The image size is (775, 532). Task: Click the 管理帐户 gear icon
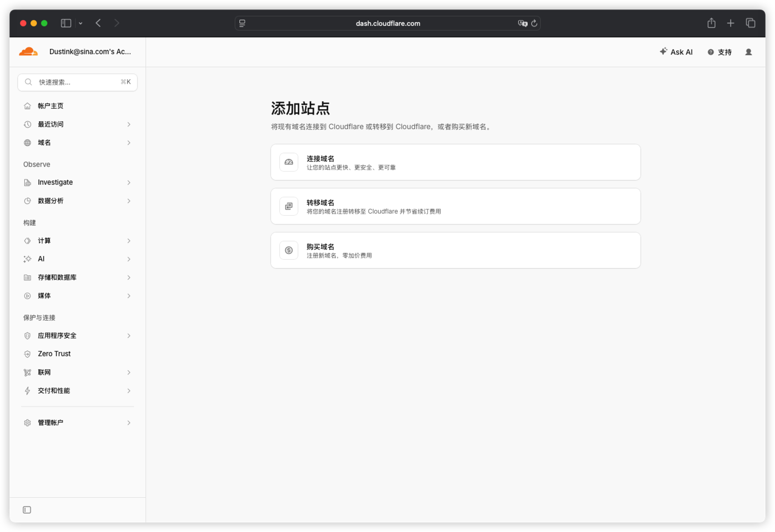27,423
